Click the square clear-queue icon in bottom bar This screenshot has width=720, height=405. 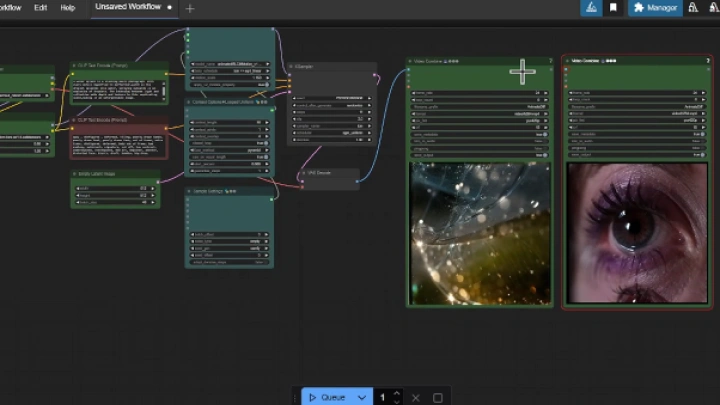pyautogui.click(x=438, y=398)
